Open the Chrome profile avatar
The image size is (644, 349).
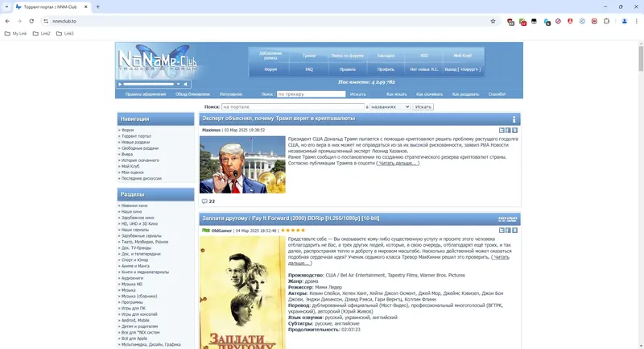pos(625,22)
